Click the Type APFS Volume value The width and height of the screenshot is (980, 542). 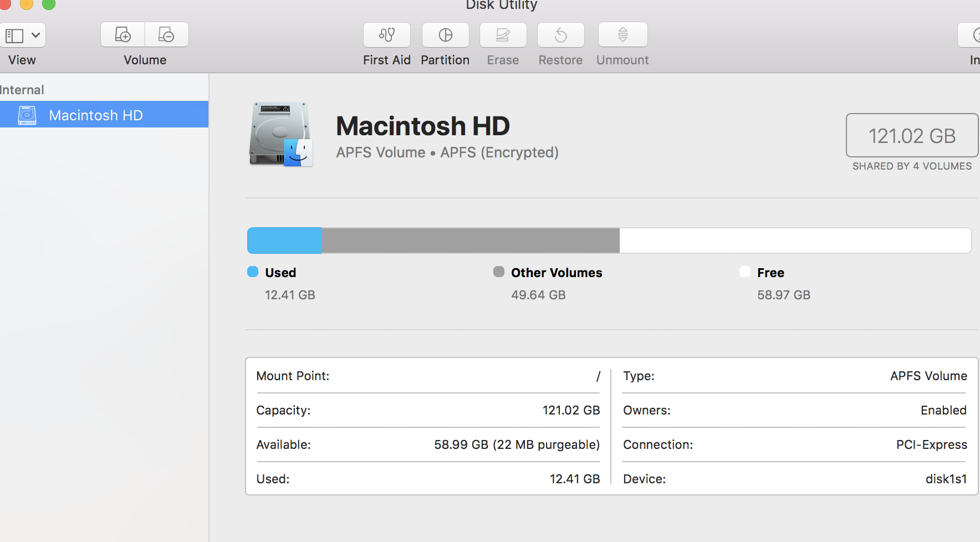928,376
